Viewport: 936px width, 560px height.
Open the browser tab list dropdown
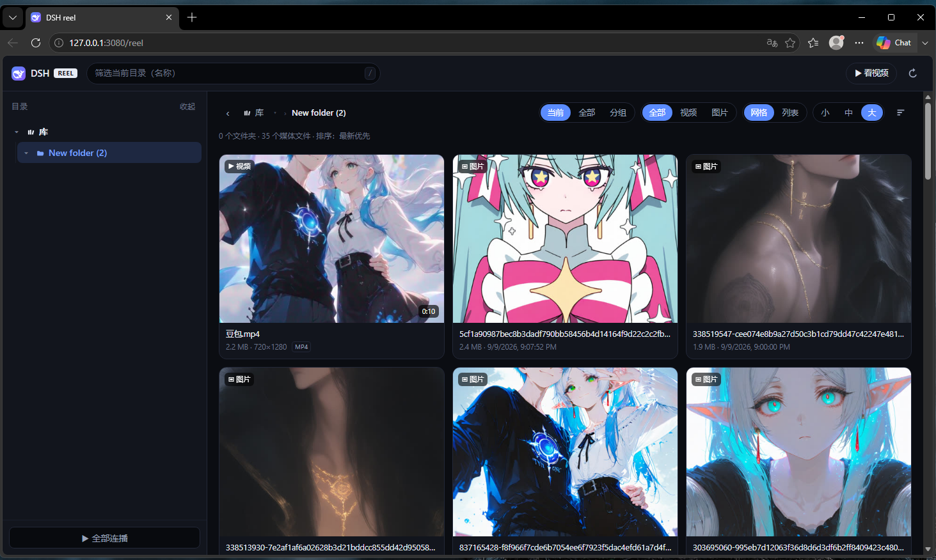[13, 17]
